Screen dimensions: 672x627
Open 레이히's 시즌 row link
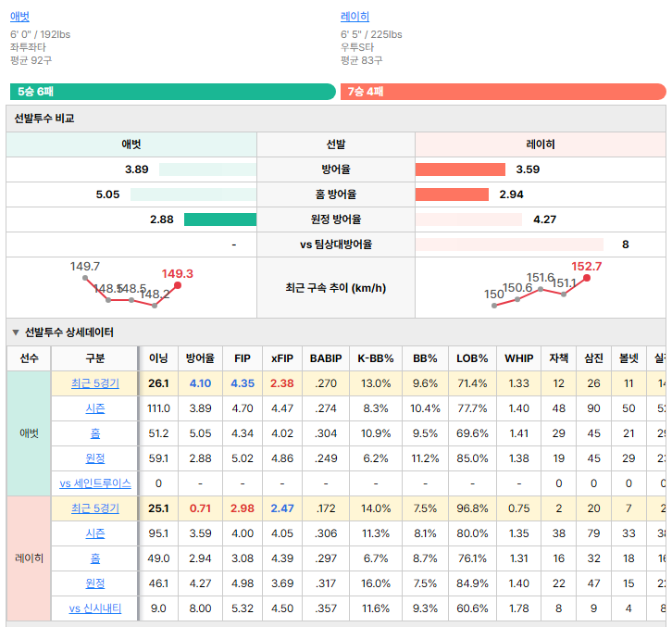click(x=95, y=533)
